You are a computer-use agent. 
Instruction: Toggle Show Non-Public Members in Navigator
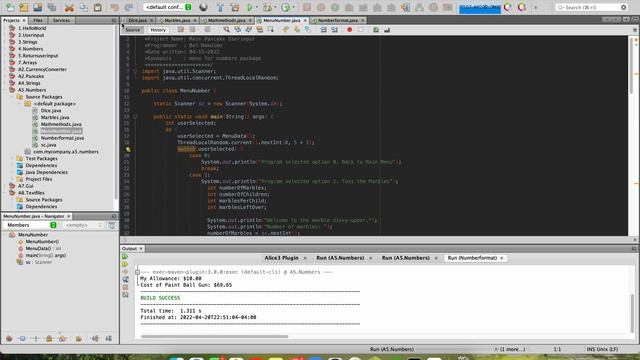(49, 338)
